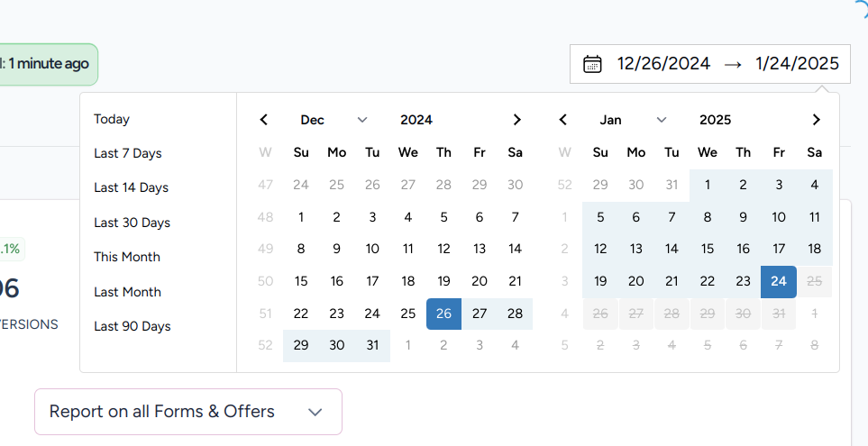This screenshot has width=868, height=446.
Task: Go to previous month on January calendar
Action: pos(563,120)
